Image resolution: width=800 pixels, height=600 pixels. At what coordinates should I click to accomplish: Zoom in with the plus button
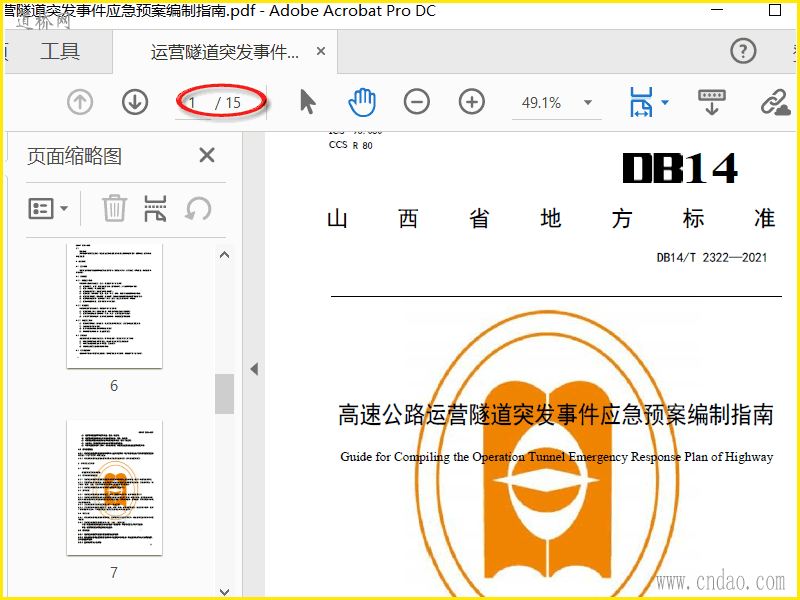tap(471, 102)
